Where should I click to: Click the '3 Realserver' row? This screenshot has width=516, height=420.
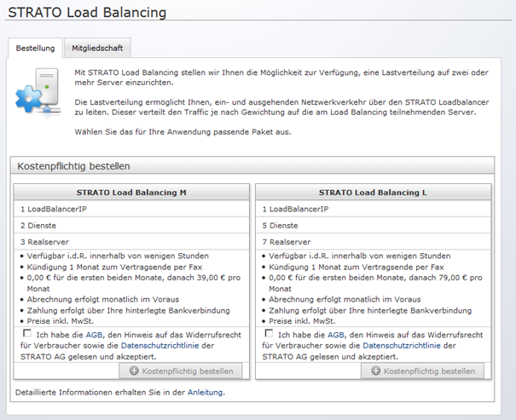point(131,242)
